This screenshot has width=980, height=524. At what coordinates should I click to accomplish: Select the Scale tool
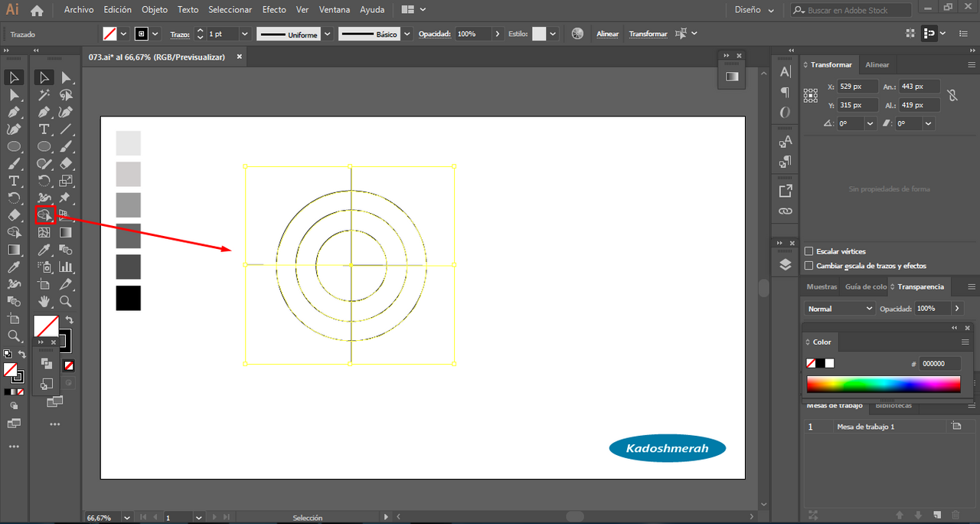[x=66, y=181]
